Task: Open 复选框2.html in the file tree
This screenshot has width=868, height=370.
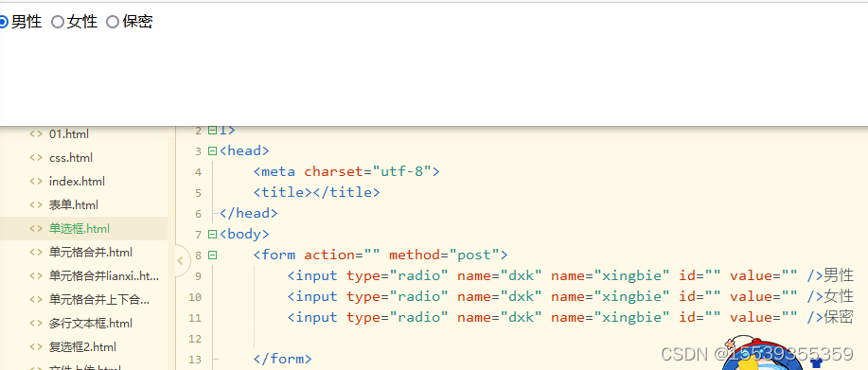Action: [82, 347]
